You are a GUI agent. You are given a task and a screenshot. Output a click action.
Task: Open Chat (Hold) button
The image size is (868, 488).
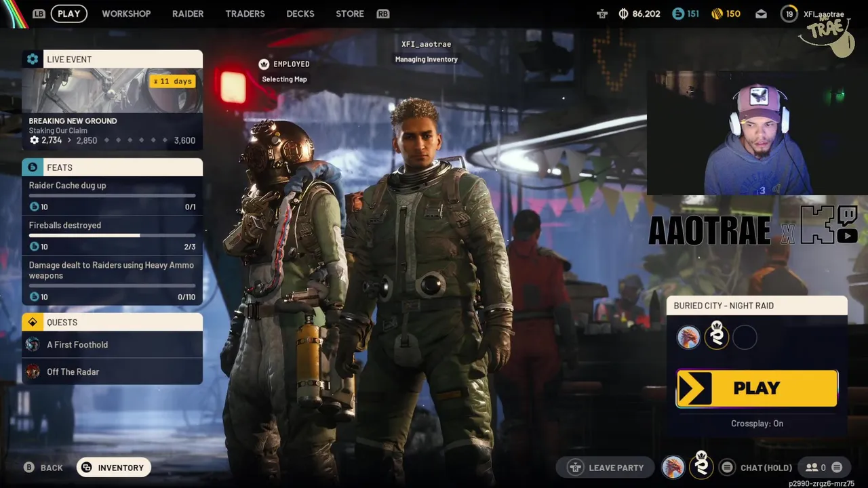tap(757, 467)
